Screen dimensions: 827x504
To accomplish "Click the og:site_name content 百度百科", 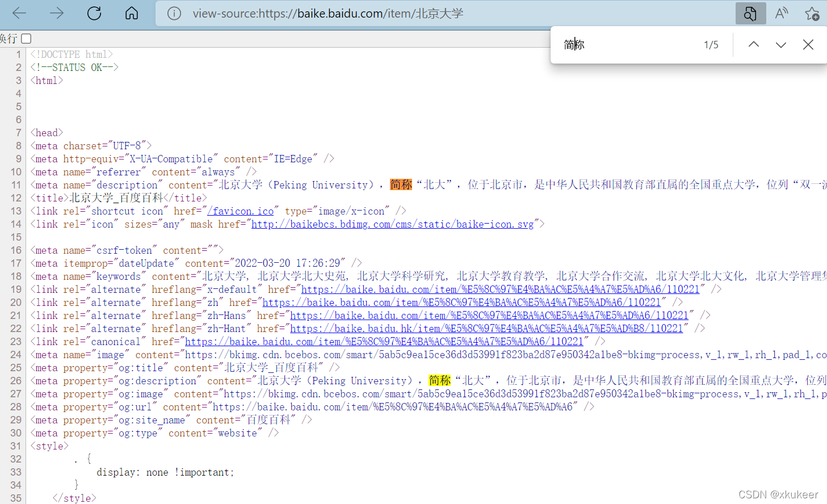I will click(268, 420).
